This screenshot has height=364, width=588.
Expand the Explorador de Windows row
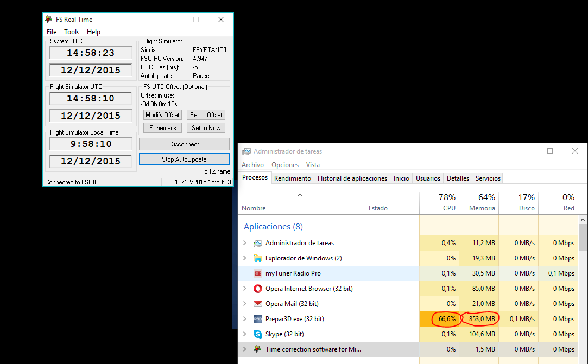point(245,258)
